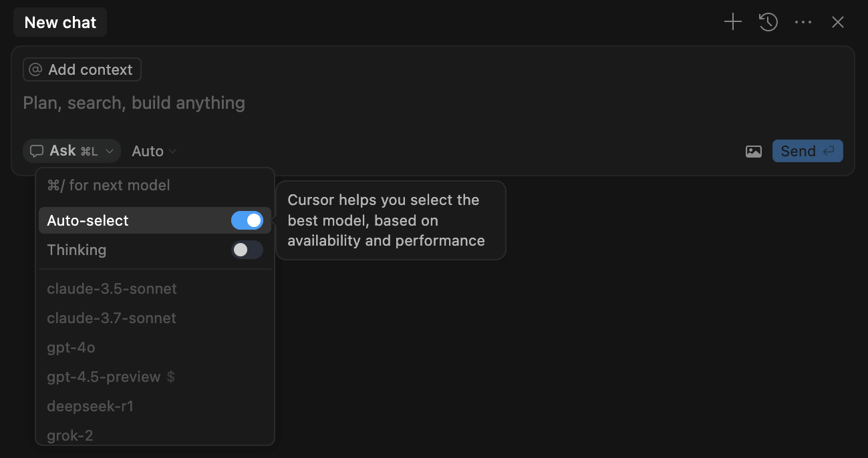The image size is (868, 458).
Task: Enable the Thinking toggle
Action: (x=247, y=250)
